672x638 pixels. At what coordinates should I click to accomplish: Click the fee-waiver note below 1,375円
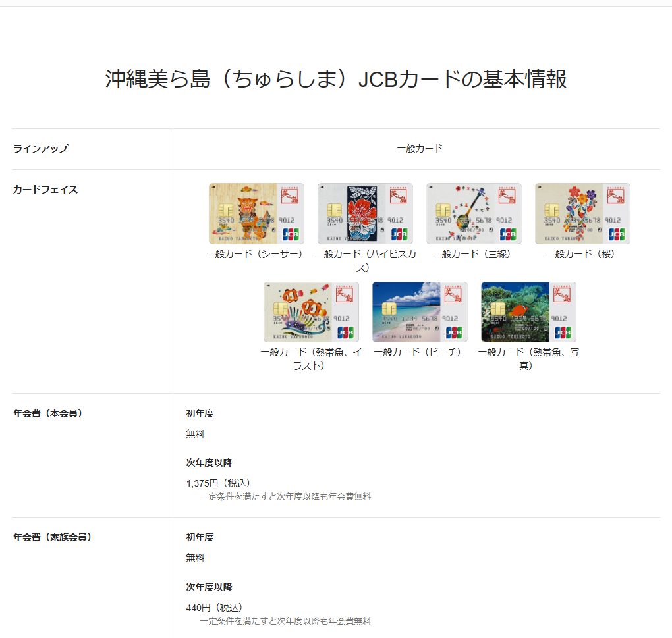pyautogui.click(x=285, y=496)
